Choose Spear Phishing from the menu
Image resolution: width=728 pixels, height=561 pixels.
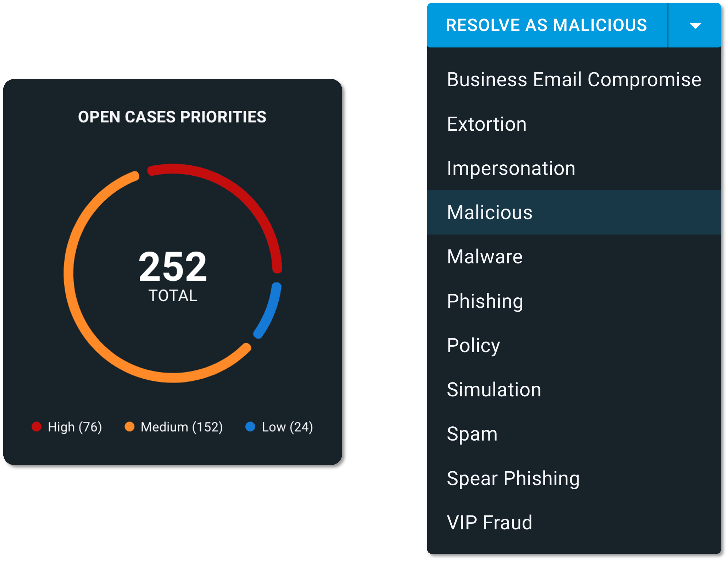coord(574,479)
